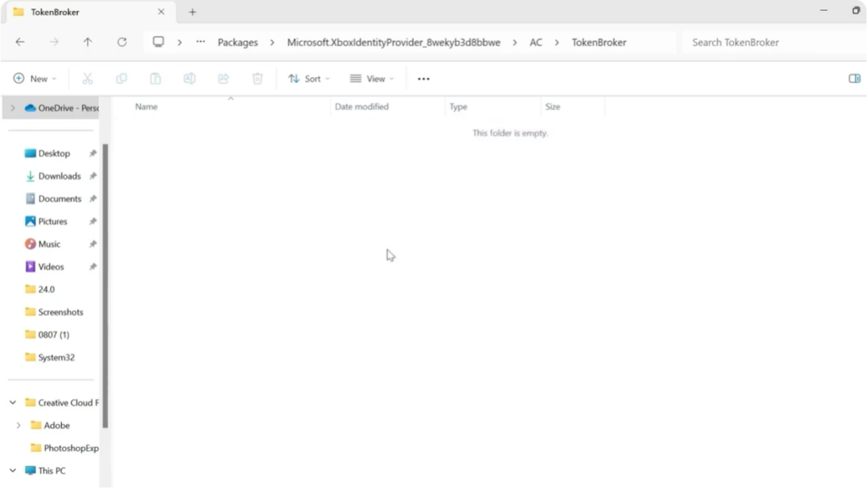Collapse the Creative Cloud Files tree
The image size is (868, 497).
(11, 402)
